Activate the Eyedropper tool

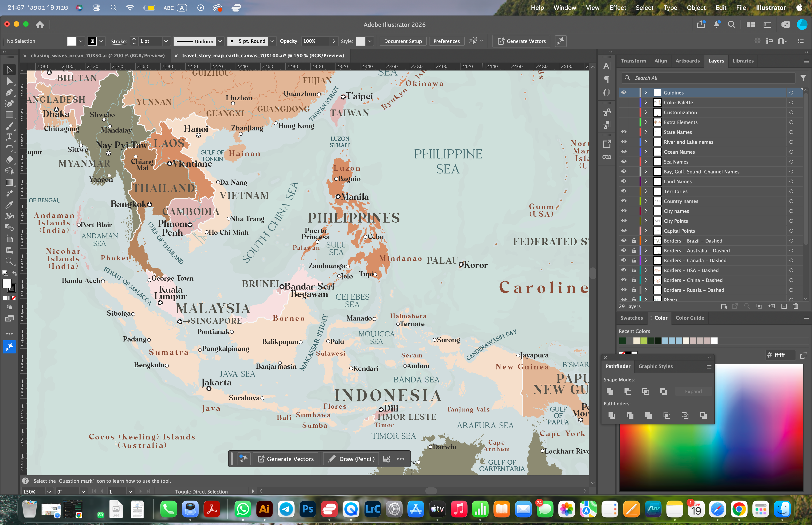pos(9,204)
